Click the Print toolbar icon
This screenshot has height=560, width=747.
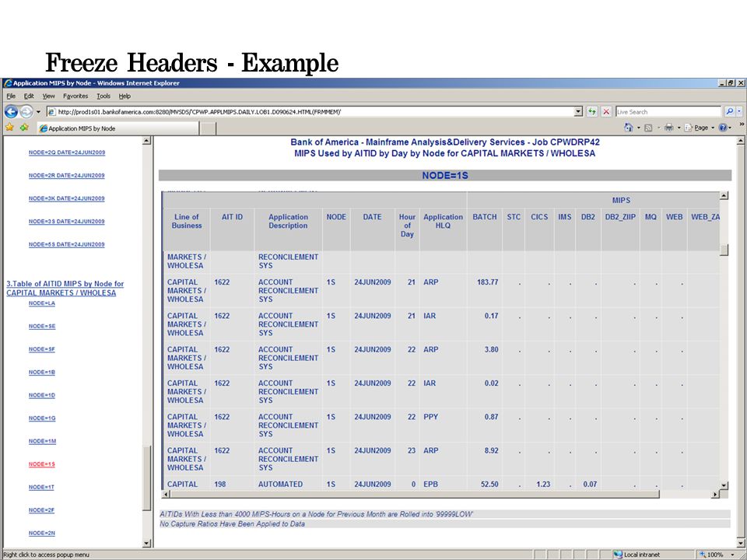tap(669, 128)
